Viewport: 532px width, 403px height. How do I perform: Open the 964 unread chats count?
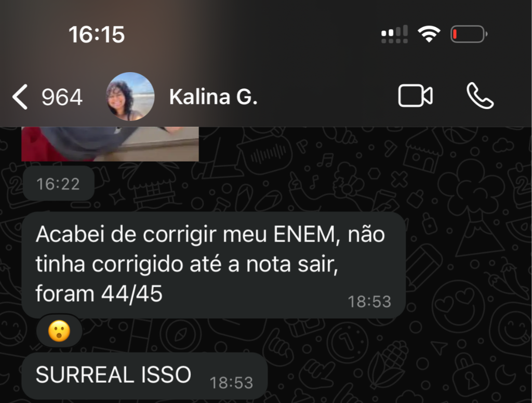[62, 97]
